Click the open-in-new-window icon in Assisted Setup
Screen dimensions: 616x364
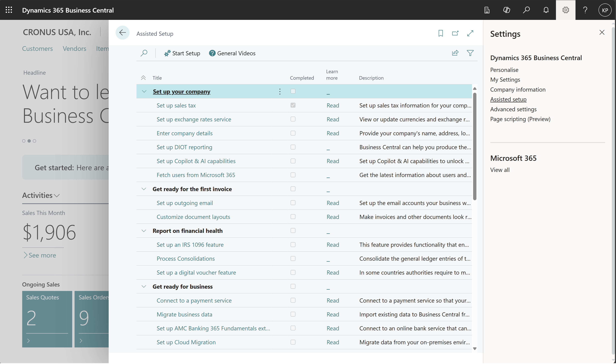click(x=455, y=33)
